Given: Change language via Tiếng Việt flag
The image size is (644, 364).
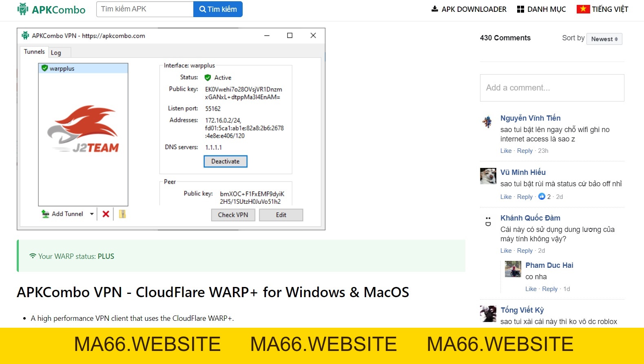Looking at the screenshot, I should coord(602,9).
